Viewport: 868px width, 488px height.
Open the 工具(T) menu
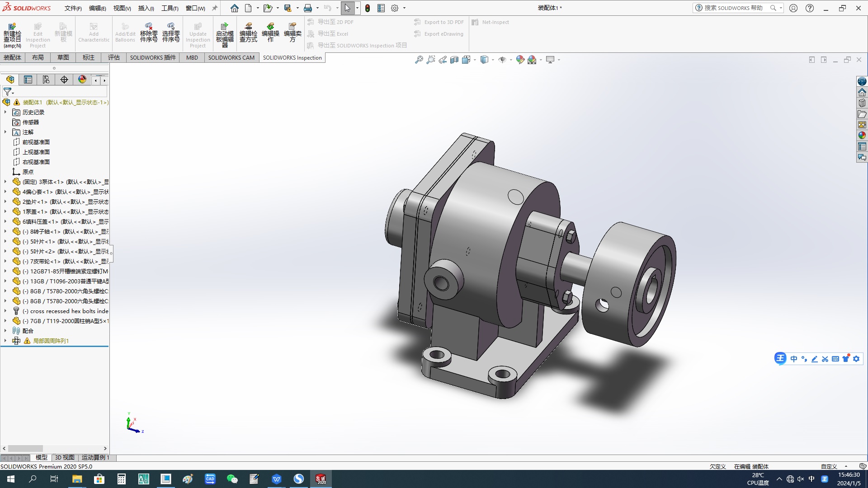click(170, 8)
